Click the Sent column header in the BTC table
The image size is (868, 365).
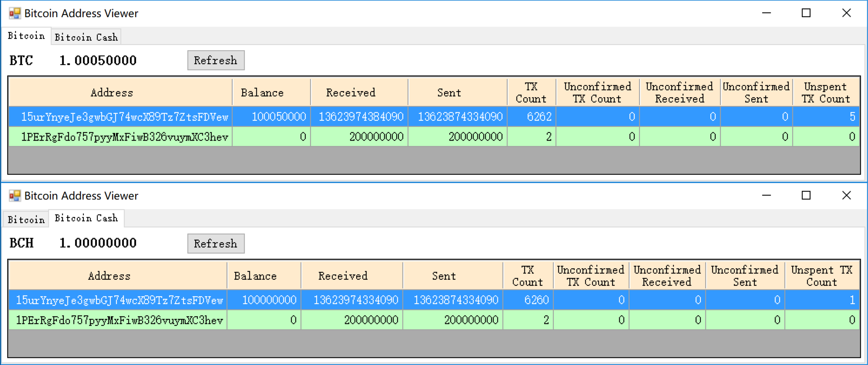point(458,92)
